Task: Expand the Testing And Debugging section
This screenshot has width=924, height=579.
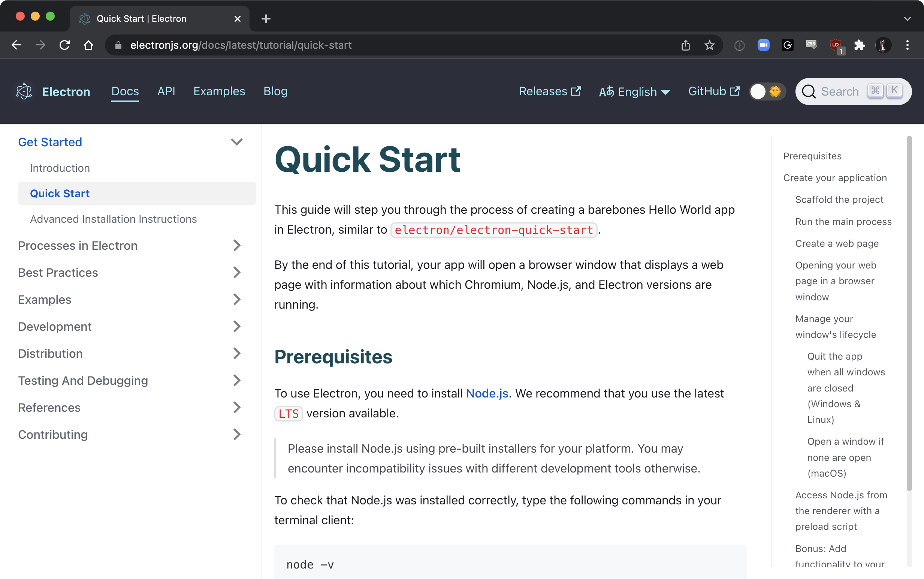Action: [x=236, y=381]
